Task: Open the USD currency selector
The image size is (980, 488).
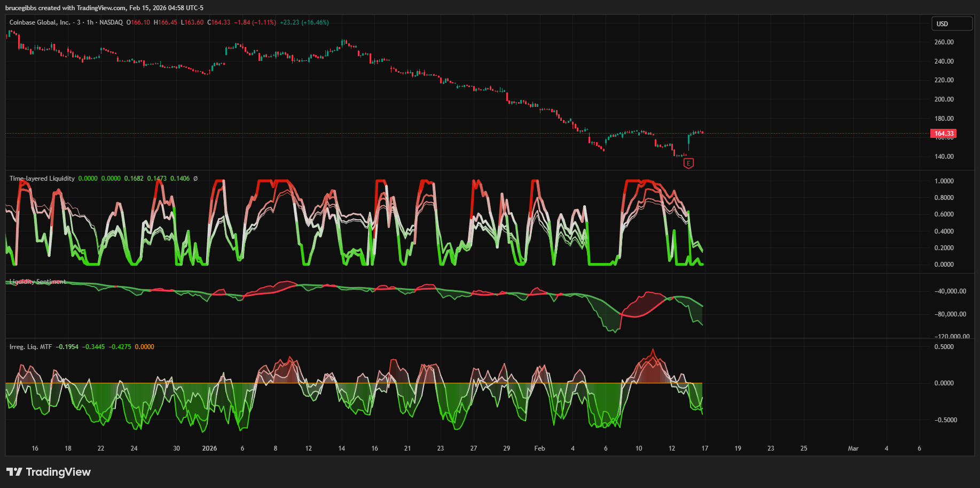Action: coord(952,24)
